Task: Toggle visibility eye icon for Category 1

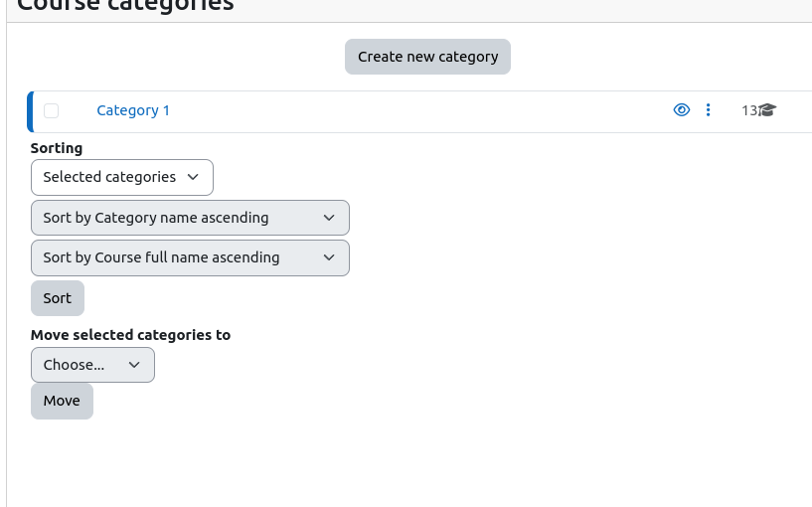Action: pos(681,109)
